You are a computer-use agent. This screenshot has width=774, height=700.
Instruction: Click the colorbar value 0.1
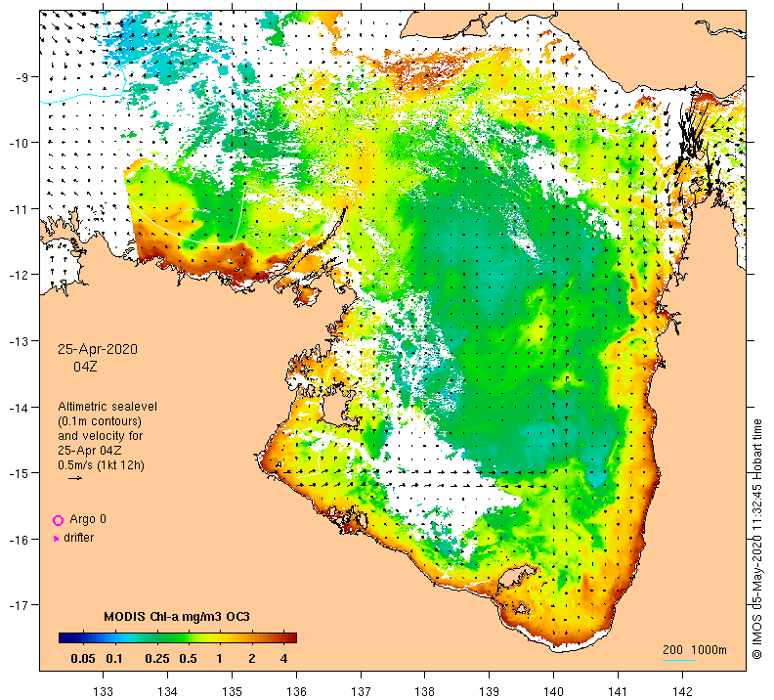114,659
